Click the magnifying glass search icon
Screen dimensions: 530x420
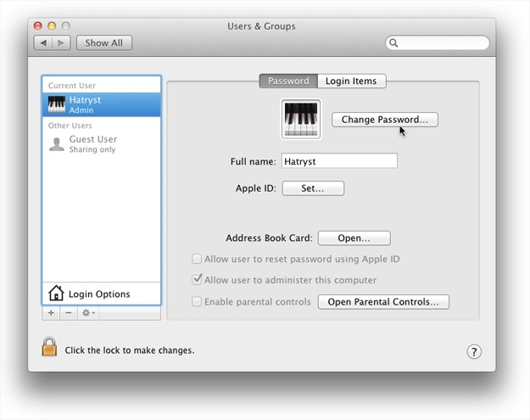(x=393, y=43)
